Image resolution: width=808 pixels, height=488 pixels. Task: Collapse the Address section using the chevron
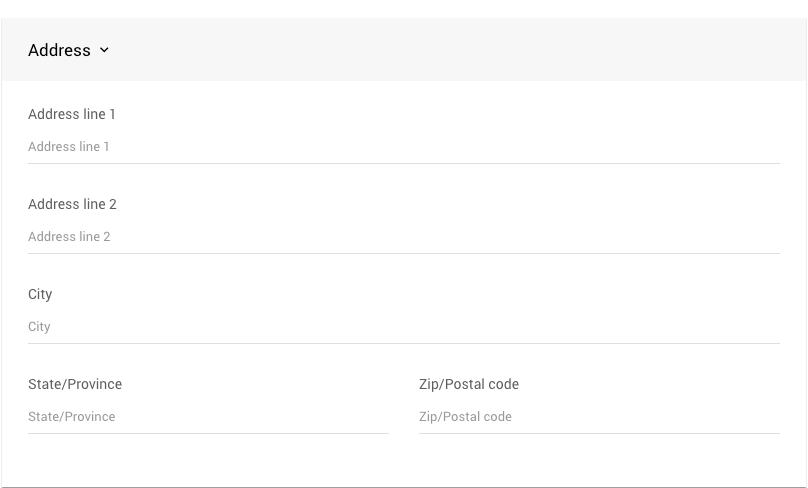point(104,50)
